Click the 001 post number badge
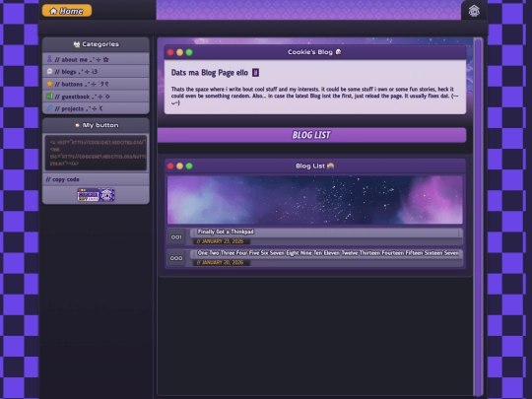 coord(176,237)
